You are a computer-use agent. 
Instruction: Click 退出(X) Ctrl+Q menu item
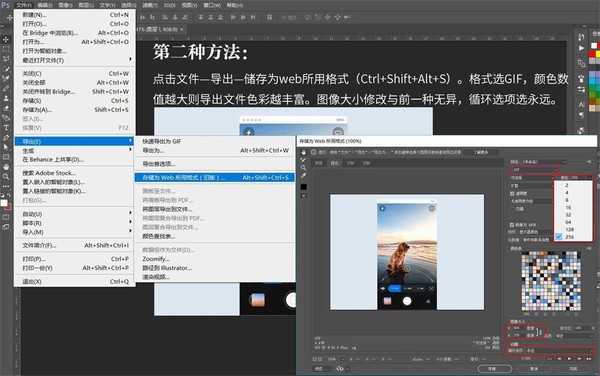coord(75,282)
